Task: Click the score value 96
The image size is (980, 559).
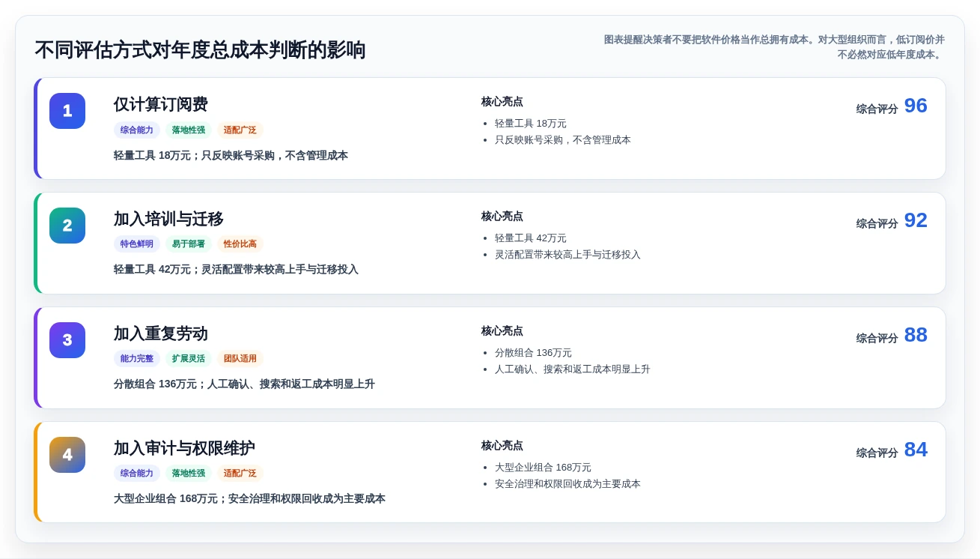Action: pos(916,106)
